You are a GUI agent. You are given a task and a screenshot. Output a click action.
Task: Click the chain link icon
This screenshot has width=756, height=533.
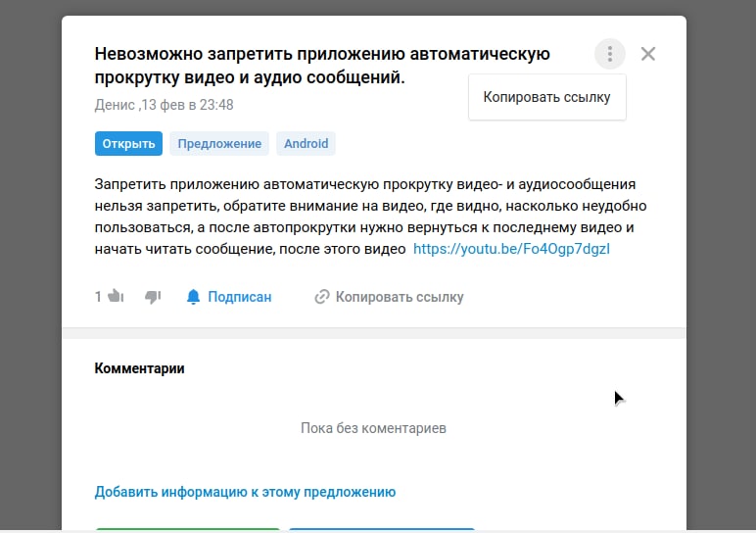321,297
